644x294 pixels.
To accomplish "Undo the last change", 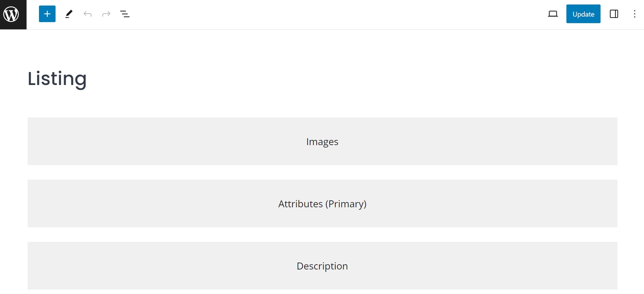I will point(88,14).
